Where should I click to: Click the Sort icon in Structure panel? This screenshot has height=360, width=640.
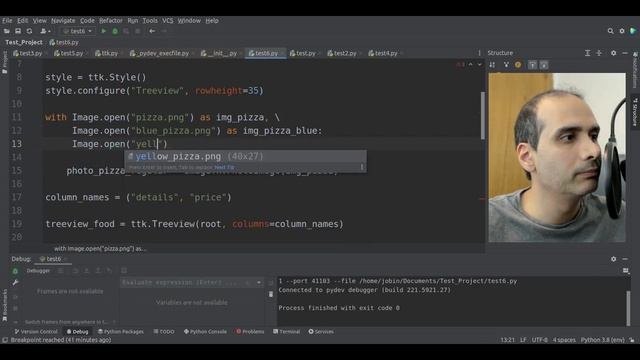[492, 65]
